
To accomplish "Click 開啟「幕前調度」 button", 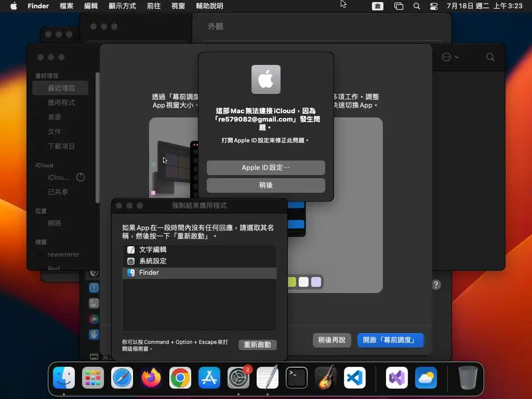I will coord(391,340).
